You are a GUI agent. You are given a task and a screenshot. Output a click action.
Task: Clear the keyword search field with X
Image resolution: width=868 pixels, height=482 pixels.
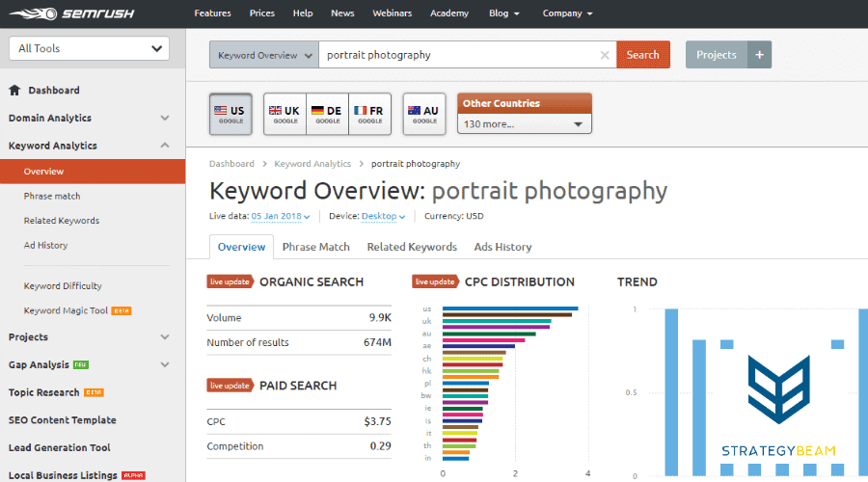point(605,55)
